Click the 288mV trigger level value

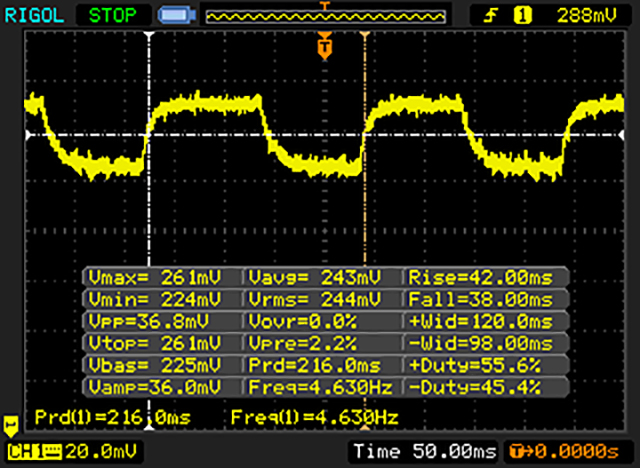pyautogui.click(x=587, y=16)
